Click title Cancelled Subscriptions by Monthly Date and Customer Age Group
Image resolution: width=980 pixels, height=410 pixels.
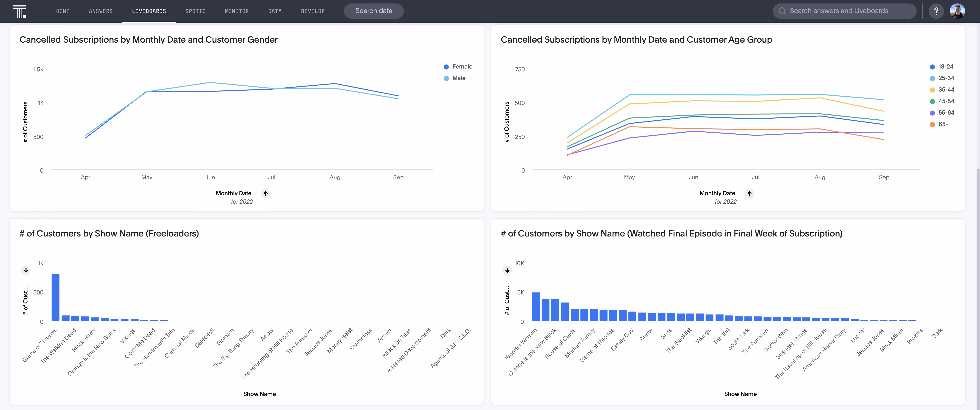click(637, 40)
